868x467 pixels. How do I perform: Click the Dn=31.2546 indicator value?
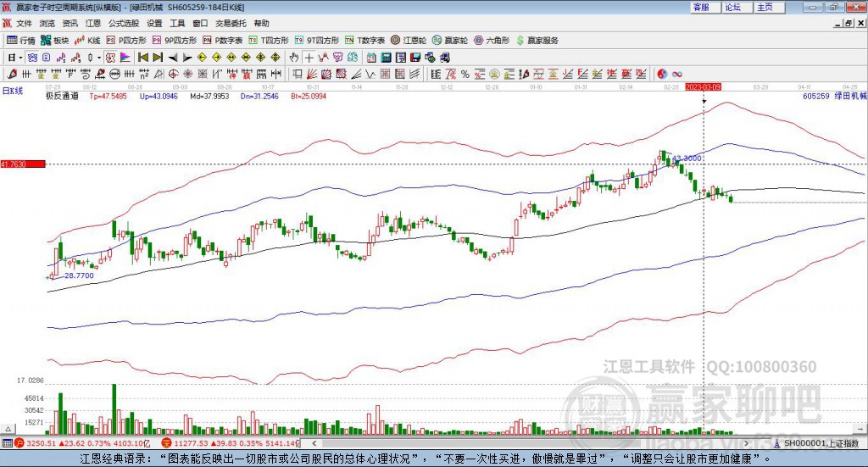259,97
